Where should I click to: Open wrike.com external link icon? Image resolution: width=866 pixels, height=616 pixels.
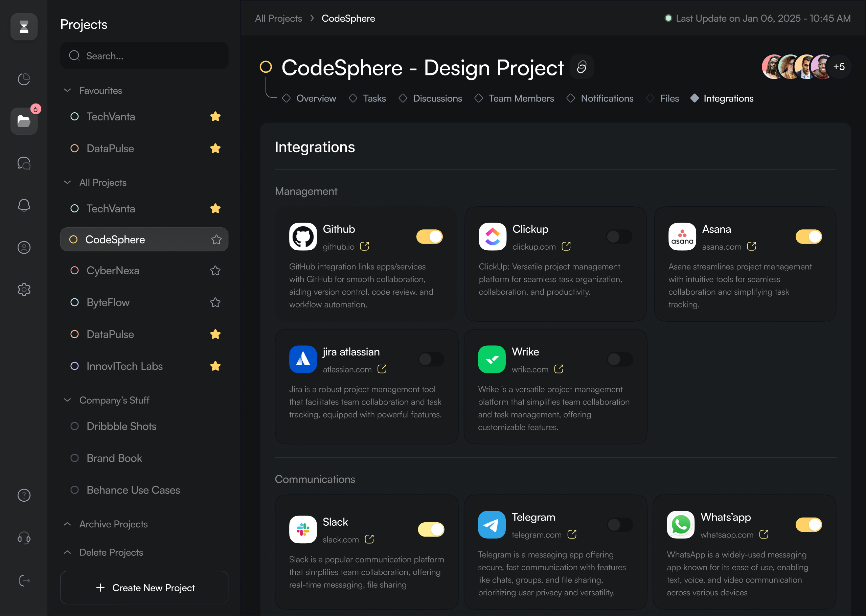(559, 369)
